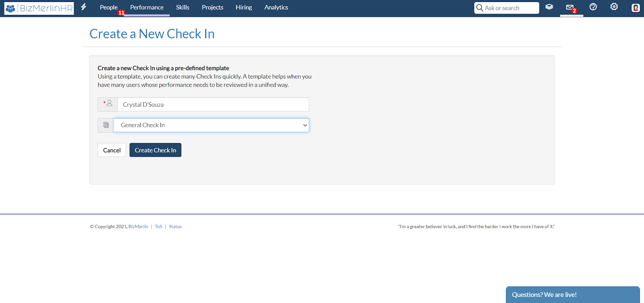The width and height of the screenshot is (644, 303).
Task: Open the ToS footer link
Action: tap(159, 226)
